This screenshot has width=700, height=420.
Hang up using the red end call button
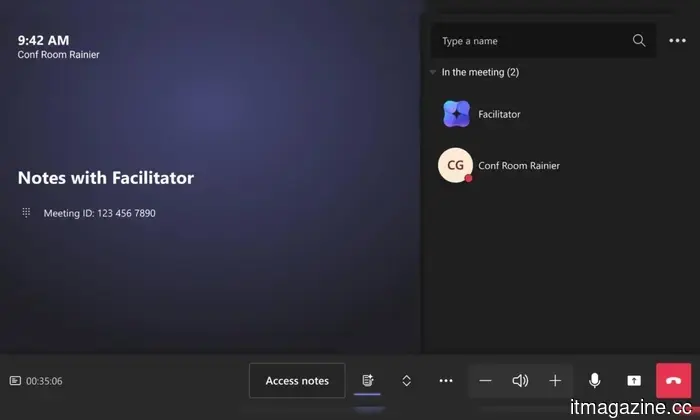point(674,381)
